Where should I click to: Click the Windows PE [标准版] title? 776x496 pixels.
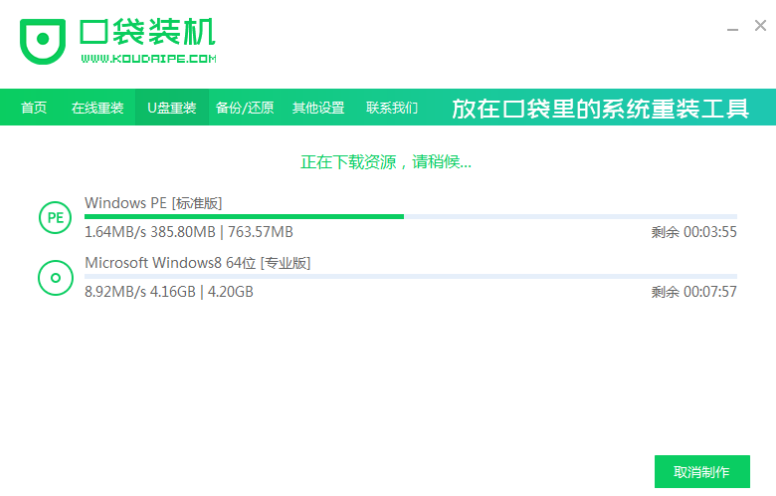[153, 203]
